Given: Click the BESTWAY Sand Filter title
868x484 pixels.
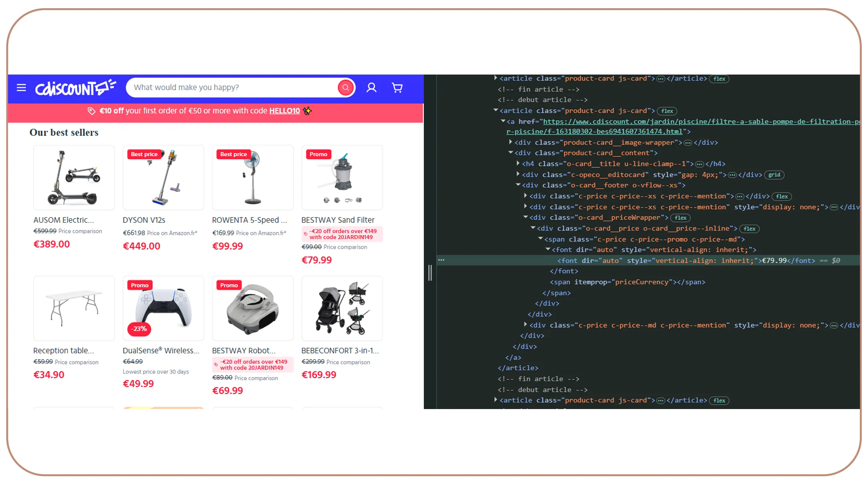Looking at the screenshot, I should (338, 220).
